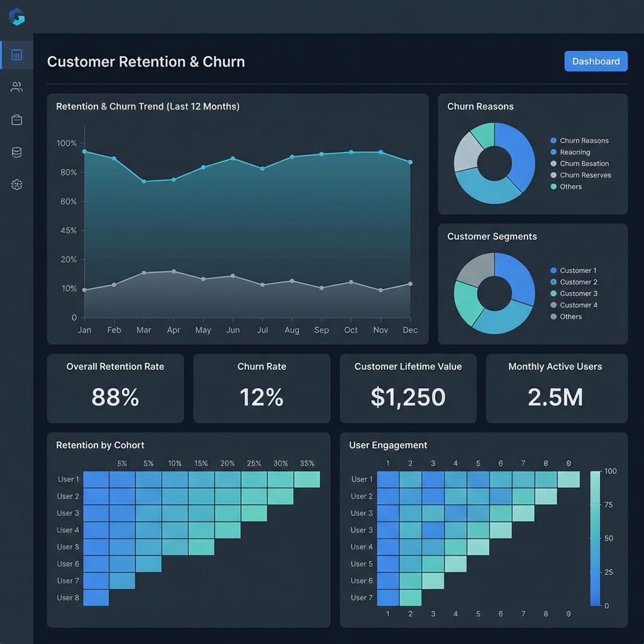
Task: Open the active dashboard chart sidebar icon
Action: pos(17,55)
